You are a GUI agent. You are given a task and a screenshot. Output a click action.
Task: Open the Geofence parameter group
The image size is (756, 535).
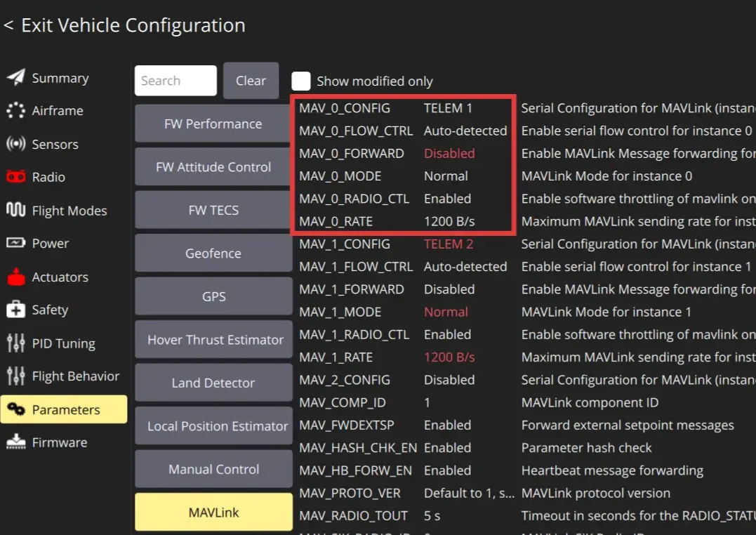213,253
